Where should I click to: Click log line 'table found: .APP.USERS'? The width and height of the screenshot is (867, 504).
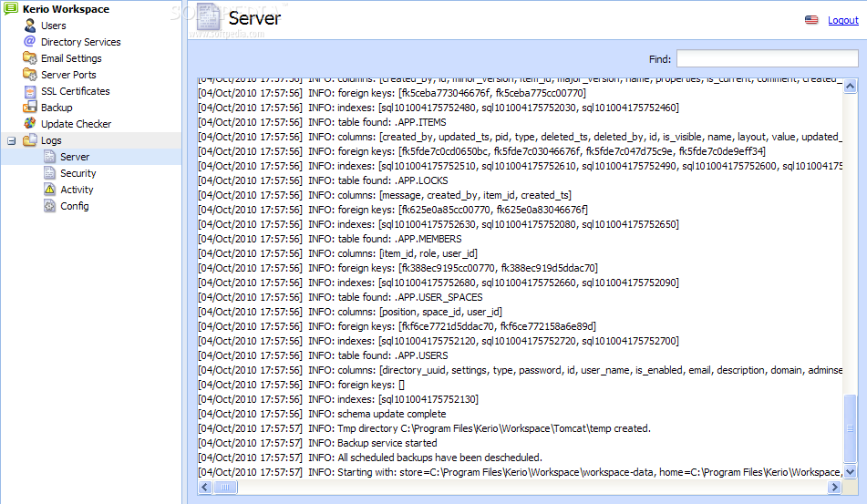tap(323, 355)
